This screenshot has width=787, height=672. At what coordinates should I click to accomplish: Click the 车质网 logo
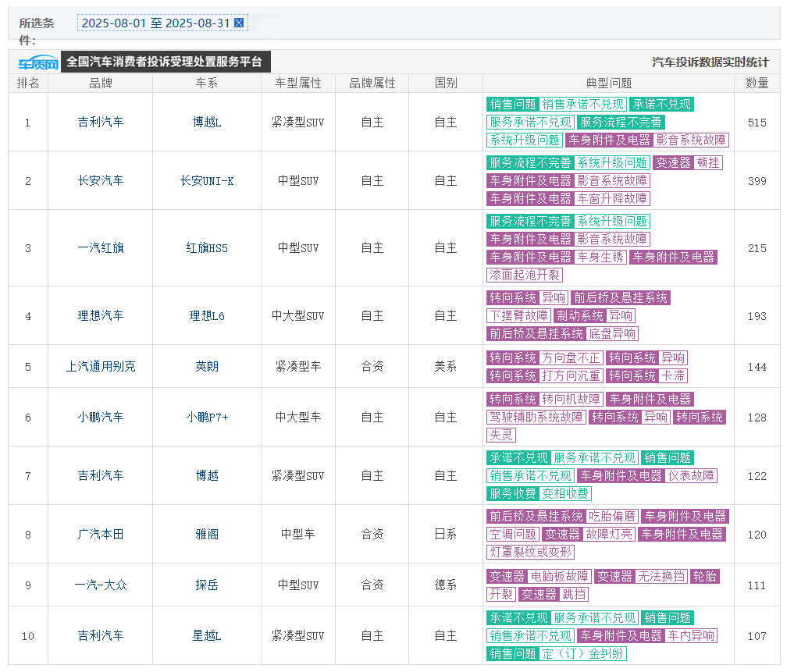[38, 62]
